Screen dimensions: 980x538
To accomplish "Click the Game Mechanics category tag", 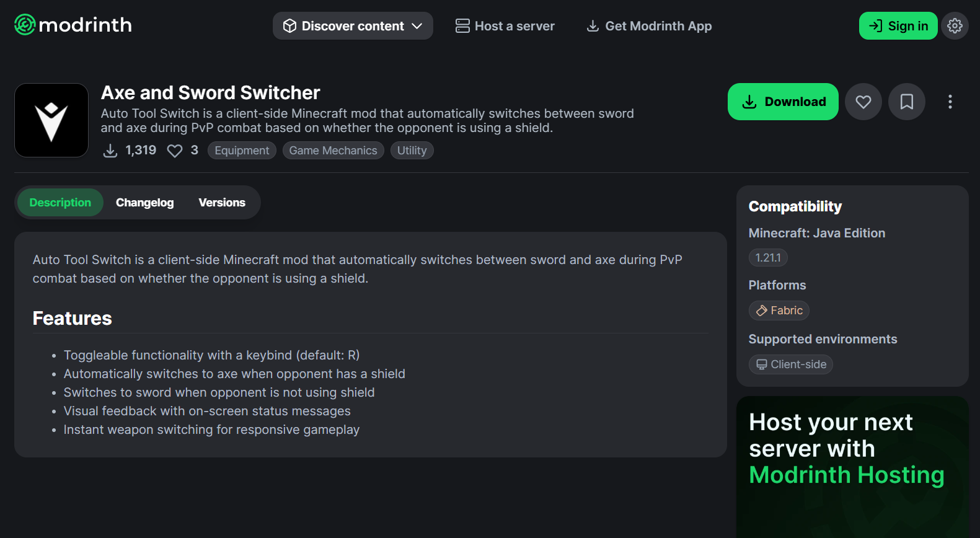I will click(x=333, y=151).
